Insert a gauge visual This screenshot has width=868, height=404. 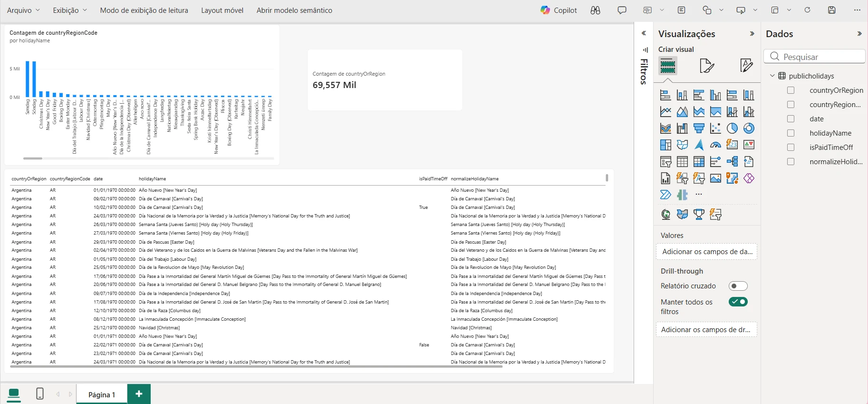click(715, 145)
